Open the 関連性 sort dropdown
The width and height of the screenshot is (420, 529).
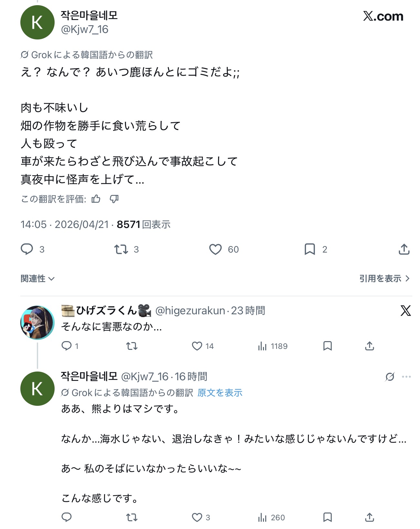pos(37,278)
